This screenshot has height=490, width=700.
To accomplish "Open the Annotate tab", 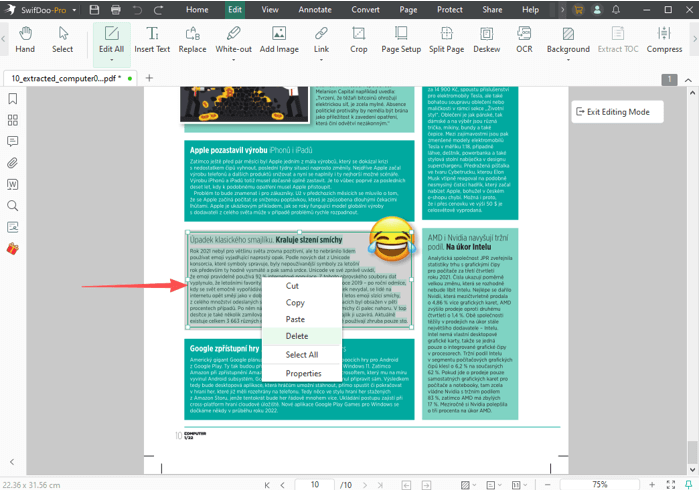I will click(315, 10).
